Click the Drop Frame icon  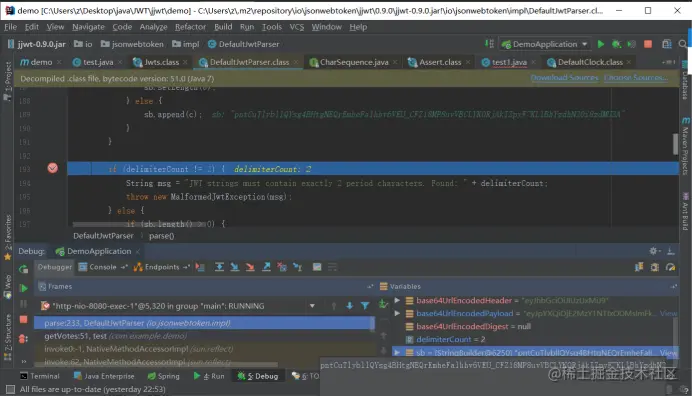(282, 267)
